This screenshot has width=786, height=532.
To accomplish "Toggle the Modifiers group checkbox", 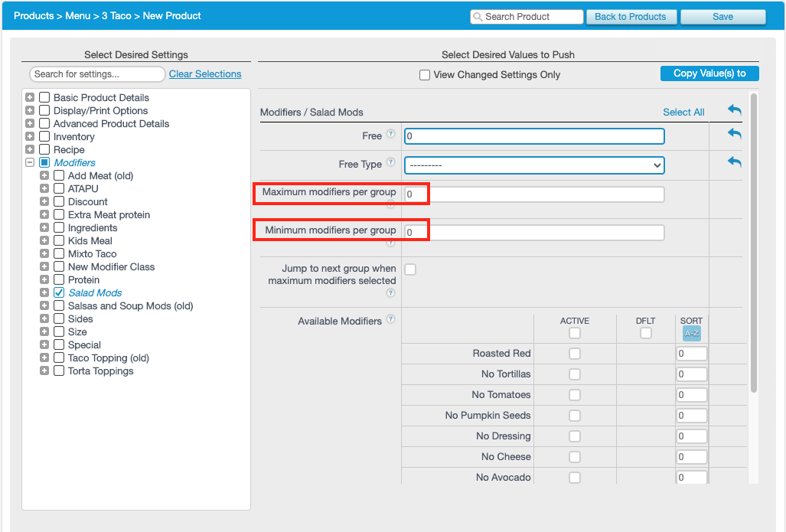I will (x=44, y=162).
